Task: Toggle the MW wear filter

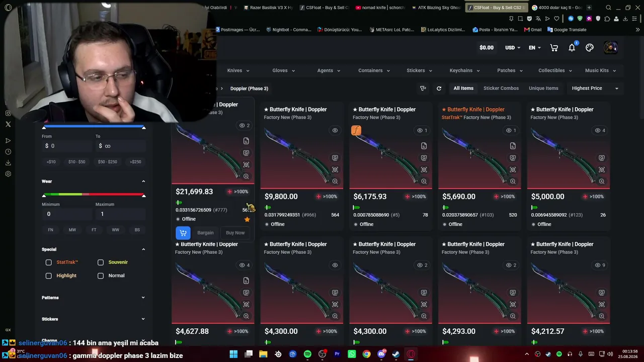Action: point(72,230)
